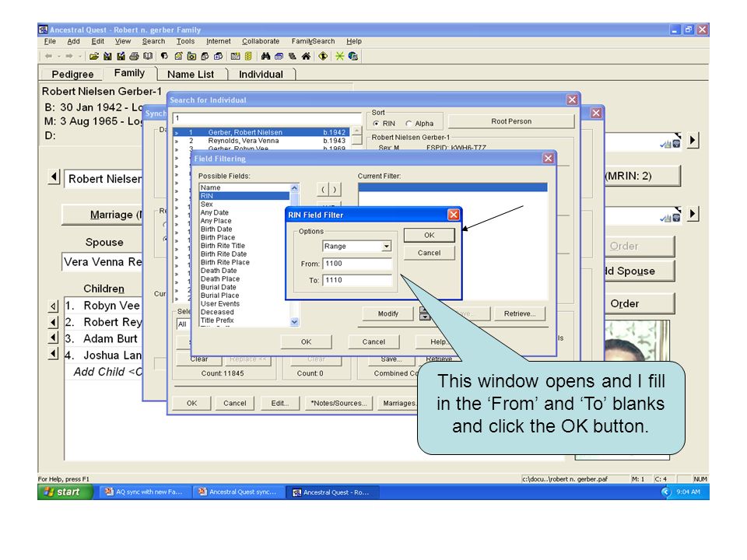Viewport: 747px width, 560px height.
Task: Switch to the Name List tab
Action: [191, 75]
